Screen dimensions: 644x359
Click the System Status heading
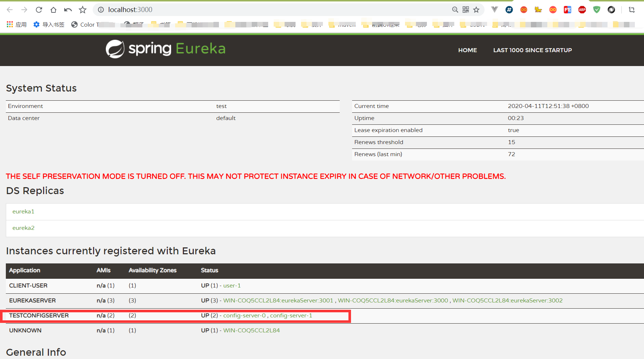[41, 88]
